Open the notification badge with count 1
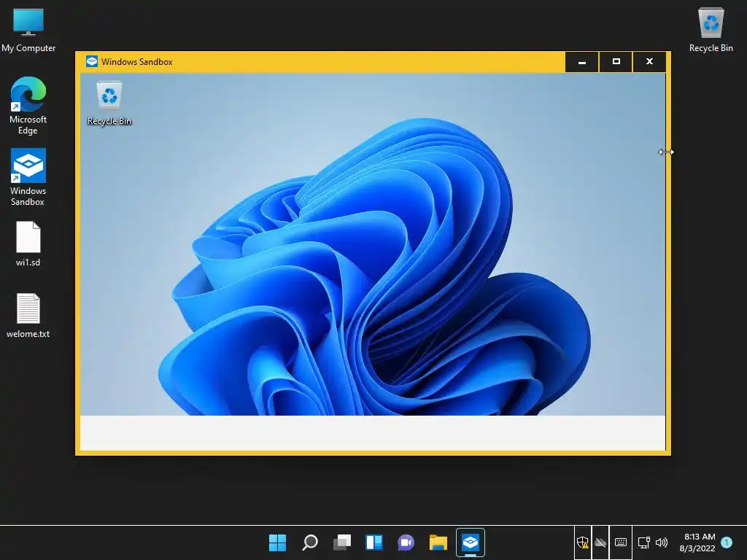Image resolution: width=747 pixels, height=560 pixels. click(727, 542)
